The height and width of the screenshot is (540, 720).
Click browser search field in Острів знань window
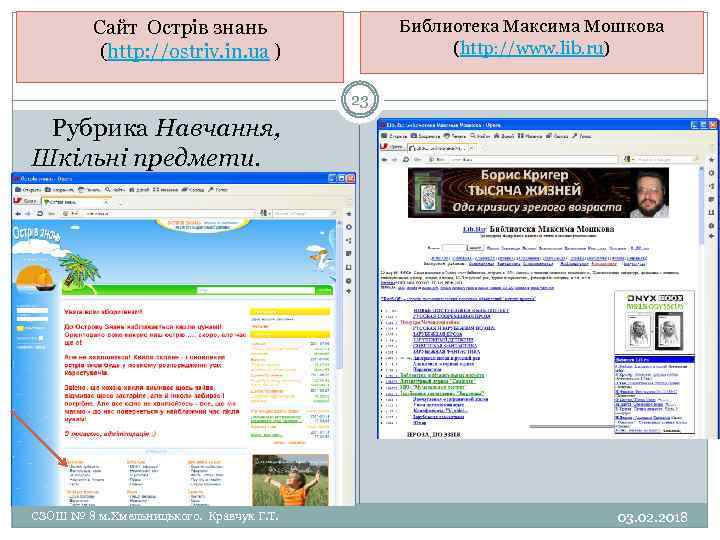pos(304,213)
